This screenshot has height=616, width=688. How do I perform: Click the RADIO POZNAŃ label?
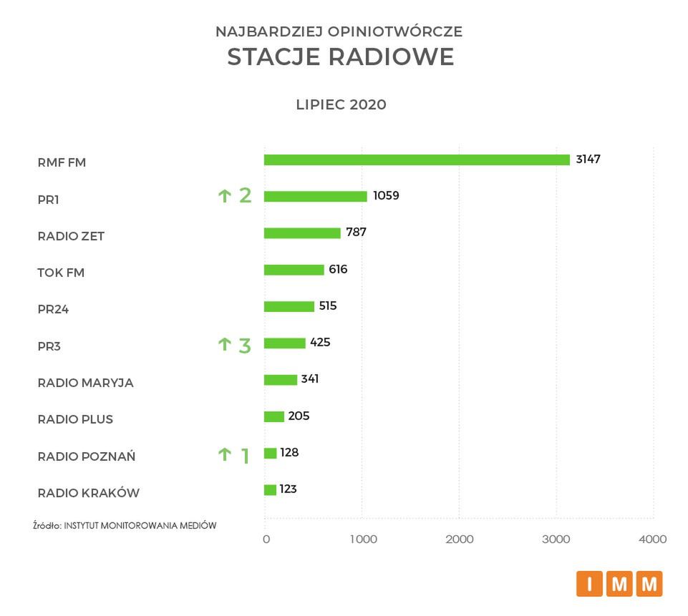(x=87, y=456)
